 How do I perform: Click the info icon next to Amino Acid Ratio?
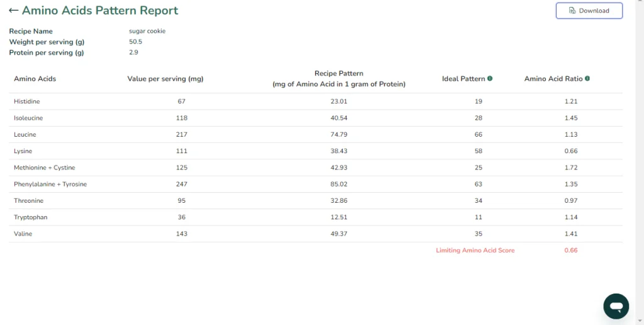coord(587,79)
